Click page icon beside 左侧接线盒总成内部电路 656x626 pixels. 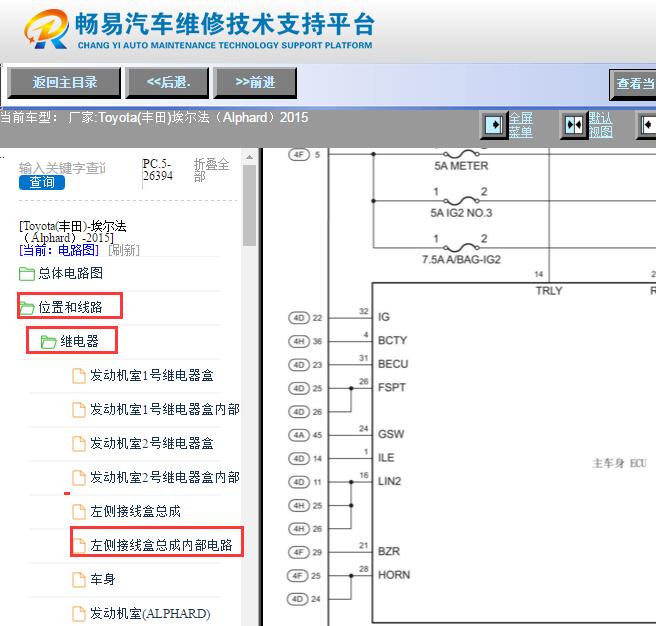pos(79,545)
